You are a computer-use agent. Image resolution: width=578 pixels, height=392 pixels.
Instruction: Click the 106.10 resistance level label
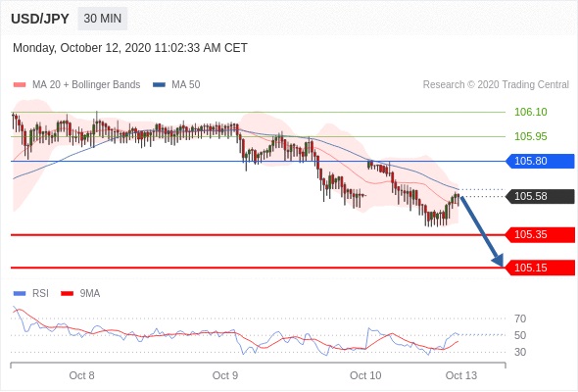(531, 112)
